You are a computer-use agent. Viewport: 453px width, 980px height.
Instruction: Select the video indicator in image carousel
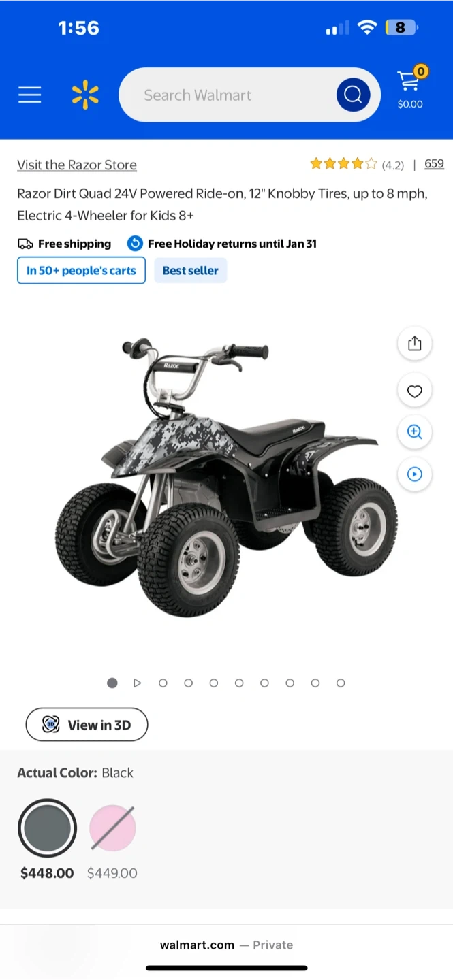pyautogui.click(x=137, y=683)
